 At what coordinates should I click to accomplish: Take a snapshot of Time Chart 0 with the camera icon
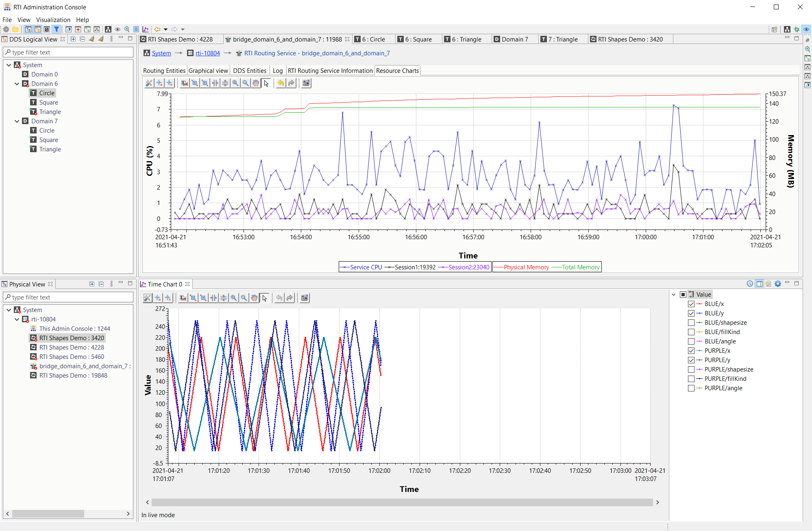coord(304,298)
